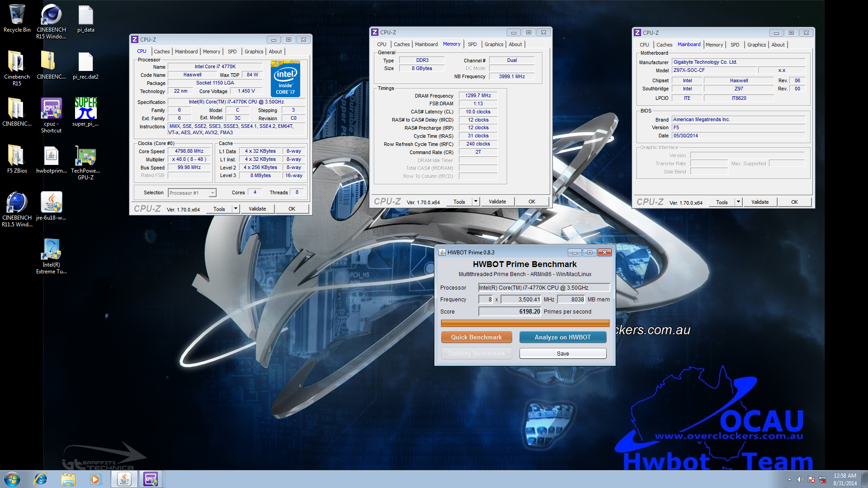The image size is (868, 488).
Task: Open Mainboard tab in left CPU-Z window
Action: pyautogui.click(x=186, y=52)
